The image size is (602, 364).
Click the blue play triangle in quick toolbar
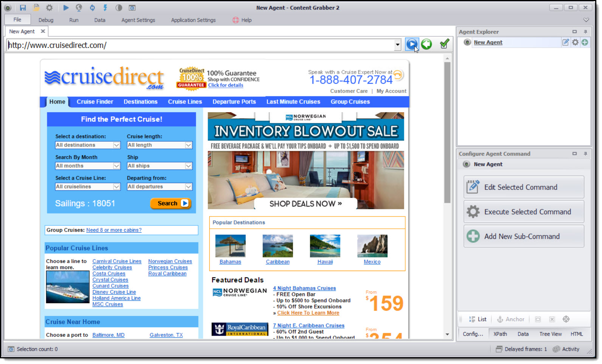tap(66, 8)
